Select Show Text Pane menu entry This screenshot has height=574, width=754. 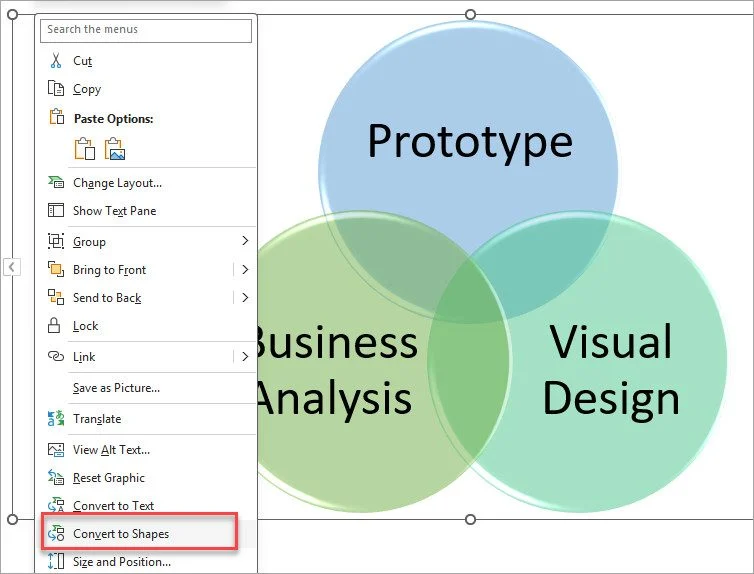[x=146, y=211]
